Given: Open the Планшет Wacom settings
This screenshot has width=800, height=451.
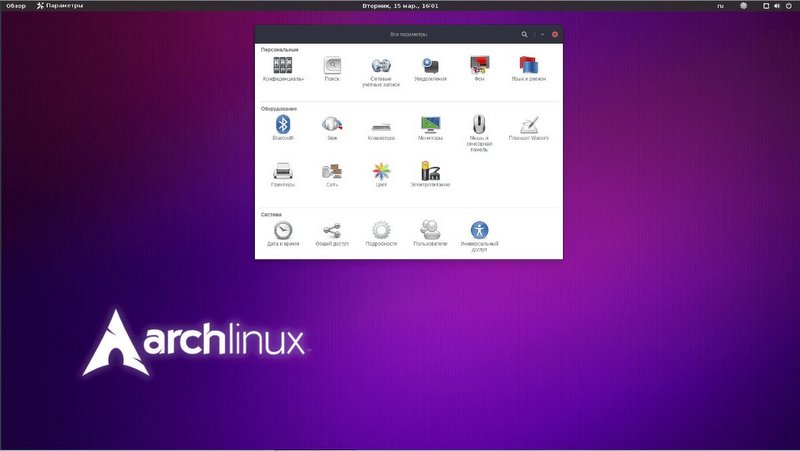Looking at the screenshot, I should (x=529, y=128).
